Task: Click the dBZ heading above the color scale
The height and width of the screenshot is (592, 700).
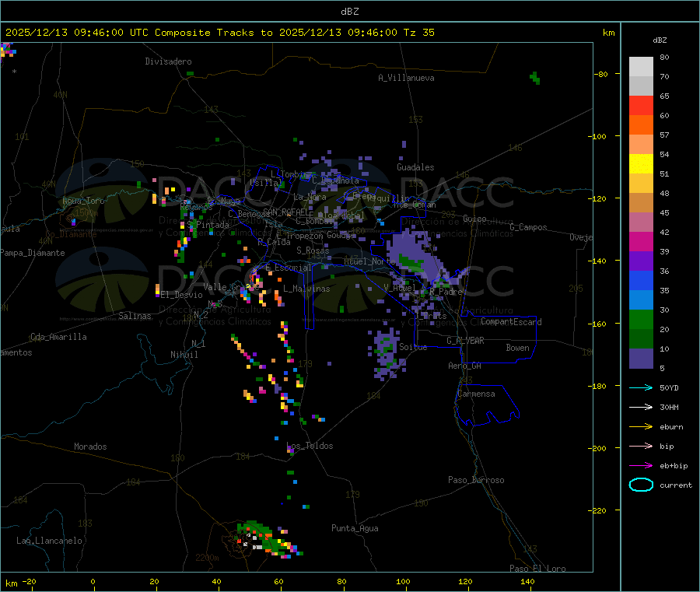Action: [x=660, y=40]
